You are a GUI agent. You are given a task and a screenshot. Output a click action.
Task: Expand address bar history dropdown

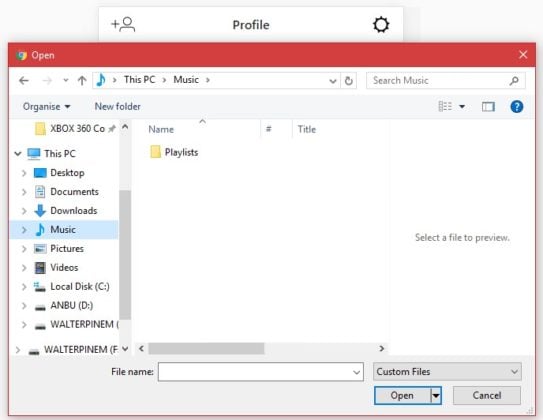pos(332,81)
